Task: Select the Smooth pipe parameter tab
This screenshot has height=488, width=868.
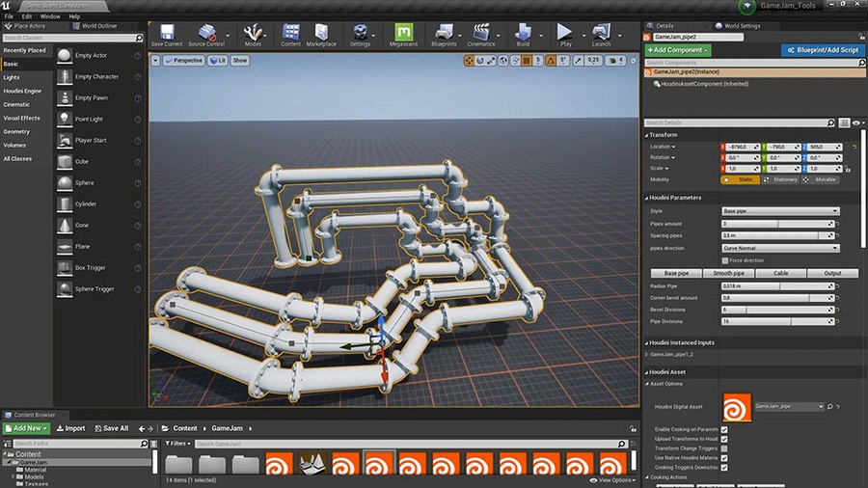Action: [x=728, y=273]
